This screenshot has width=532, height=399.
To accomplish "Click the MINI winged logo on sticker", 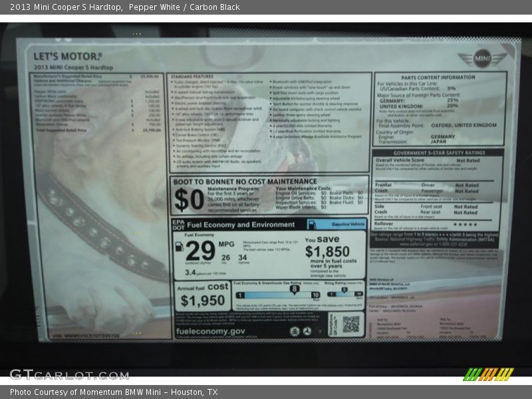I will [481, 59].
